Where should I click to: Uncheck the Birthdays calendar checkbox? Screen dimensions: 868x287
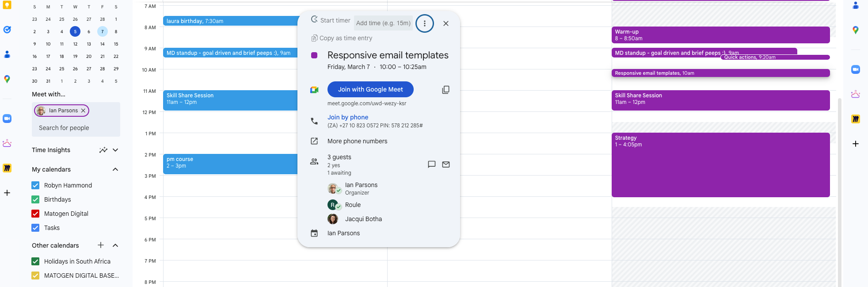coord(35,199)
